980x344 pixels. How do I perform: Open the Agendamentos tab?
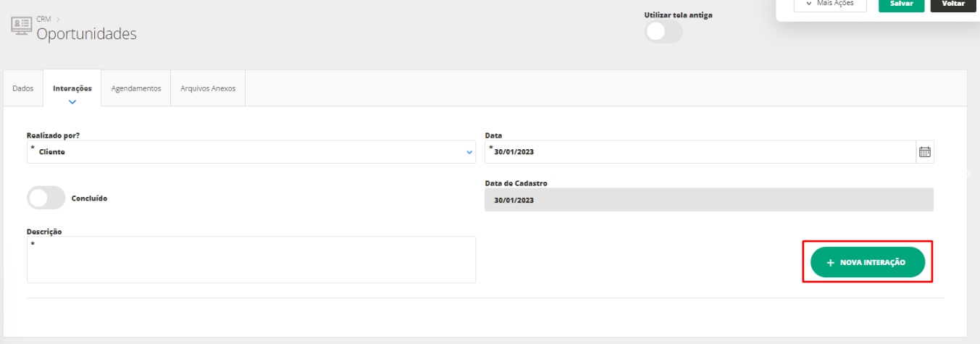click(x=135, y=88)
